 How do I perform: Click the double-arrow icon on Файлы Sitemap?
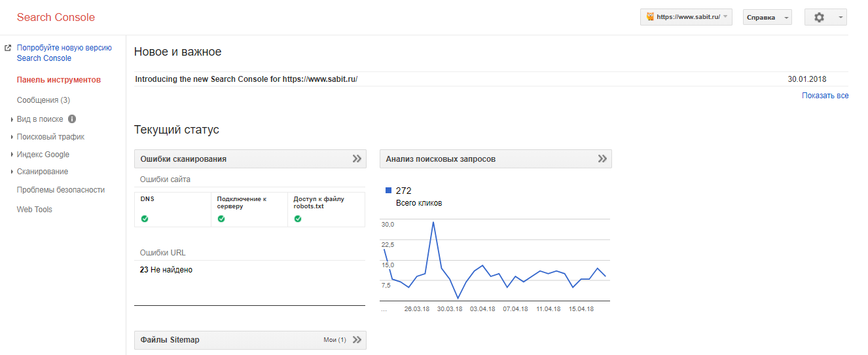357,340
